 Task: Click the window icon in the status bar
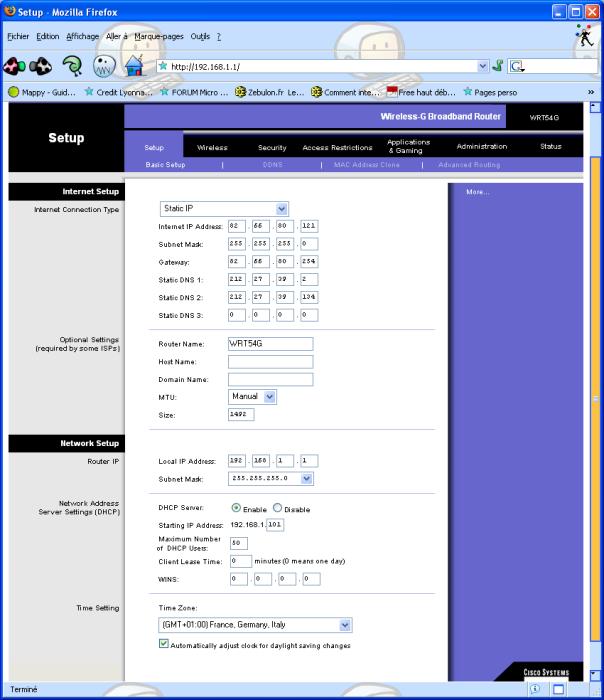pos(558,689)
